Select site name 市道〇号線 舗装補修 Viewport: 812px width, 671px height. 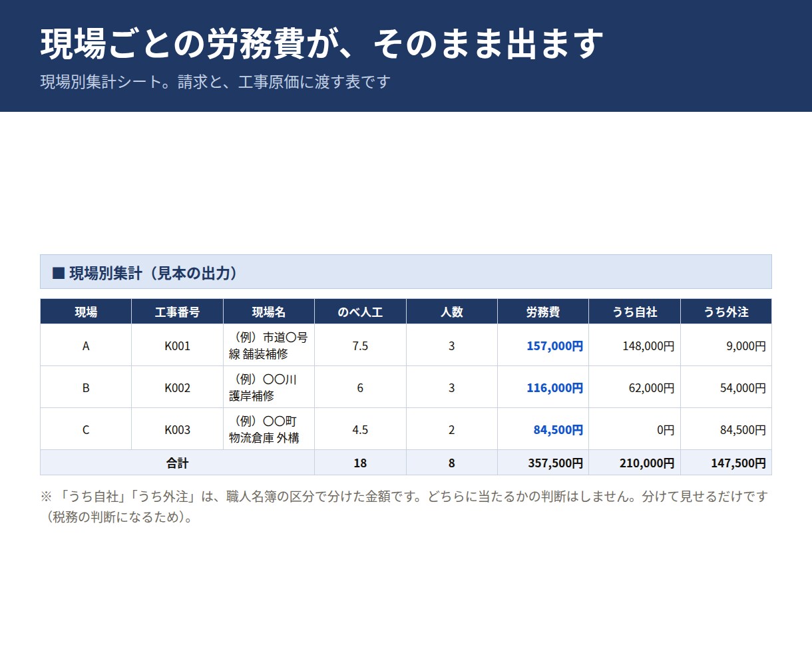click(268, 345)
